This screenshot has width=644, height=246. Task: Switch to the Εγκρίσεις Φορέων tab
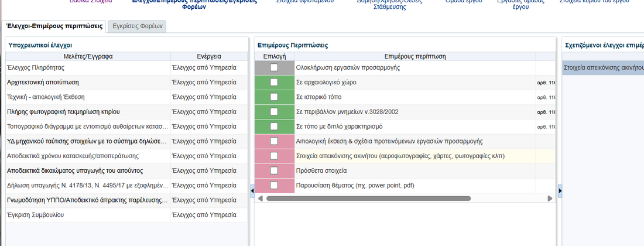138,26
